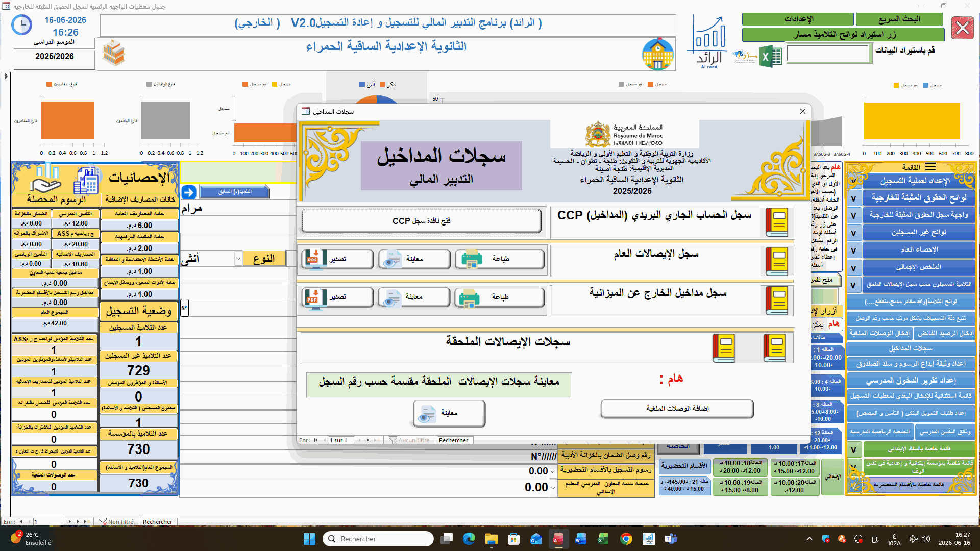980x551 pixels.
Task: Toggle the V beside الإحصاء العام
Action: [x=853, y=251]
